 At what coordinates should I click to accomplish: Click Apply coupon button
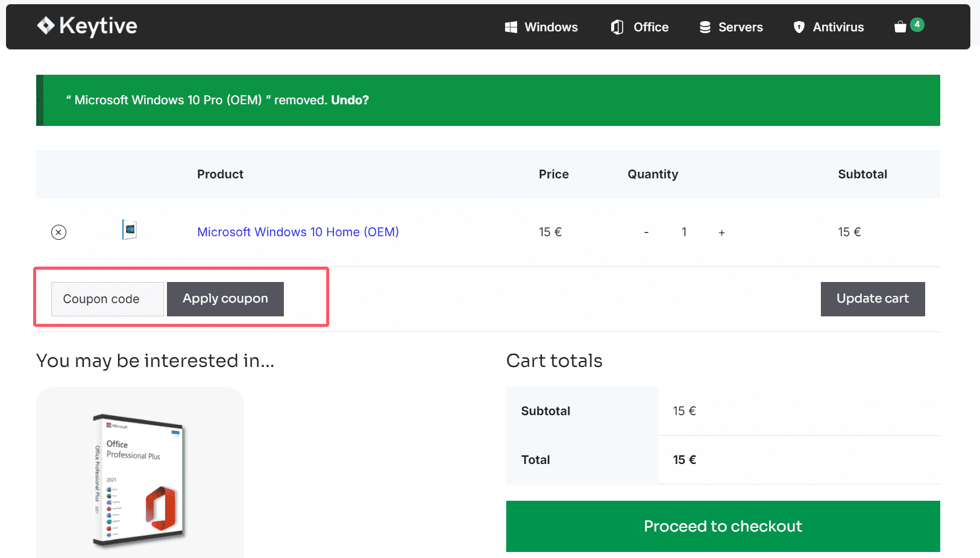(225, 299)
